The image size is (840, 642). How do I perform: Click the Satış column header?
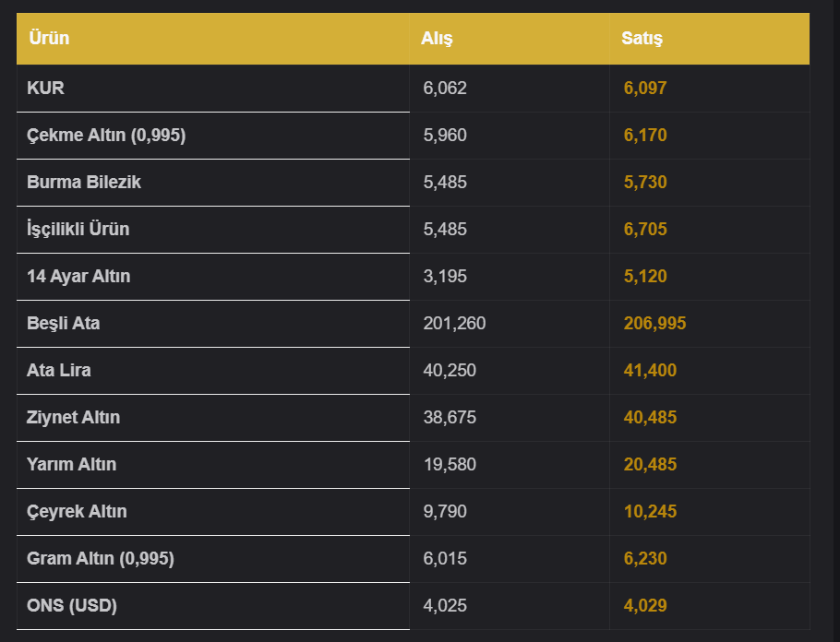(642, 38)
